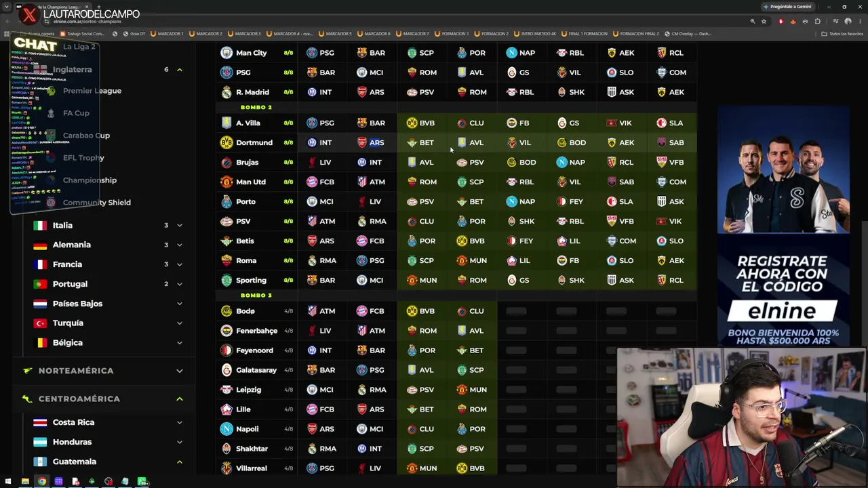
Task: Click the browser bookmark star icon
Action: [764, 22]
